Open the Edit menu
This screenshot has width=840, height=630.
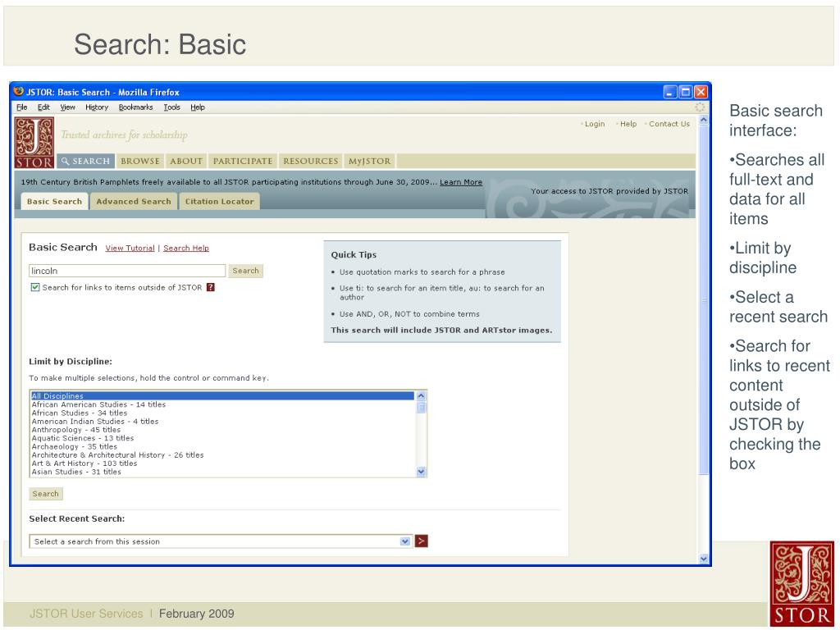(x=43, y=107)
